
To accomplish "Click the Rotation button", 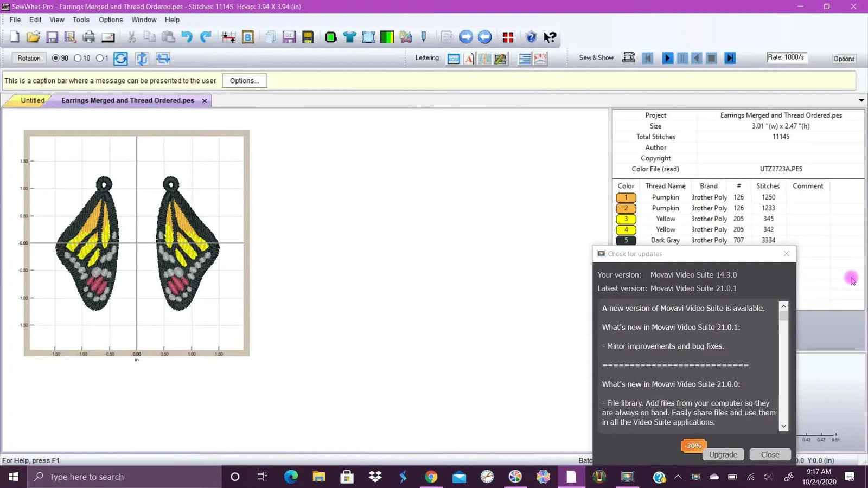I will 29,58.
